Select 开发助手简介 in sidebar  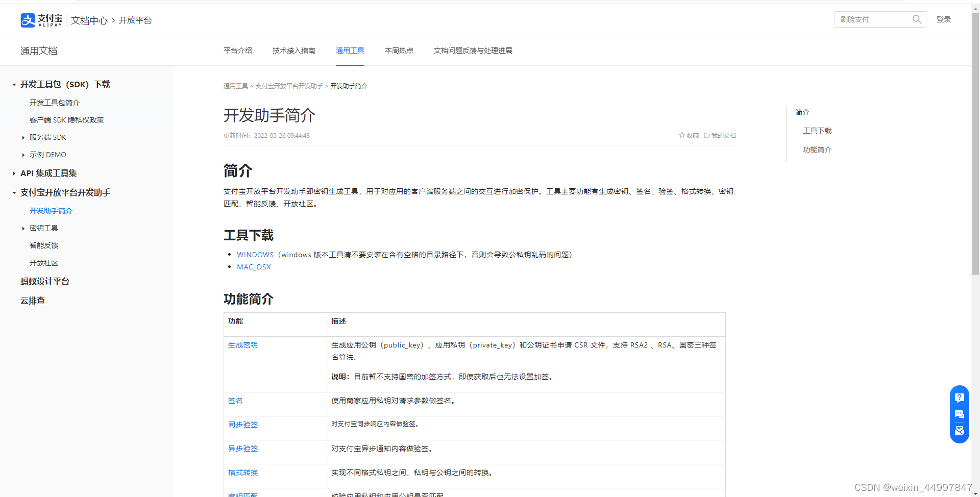point(51,211)
